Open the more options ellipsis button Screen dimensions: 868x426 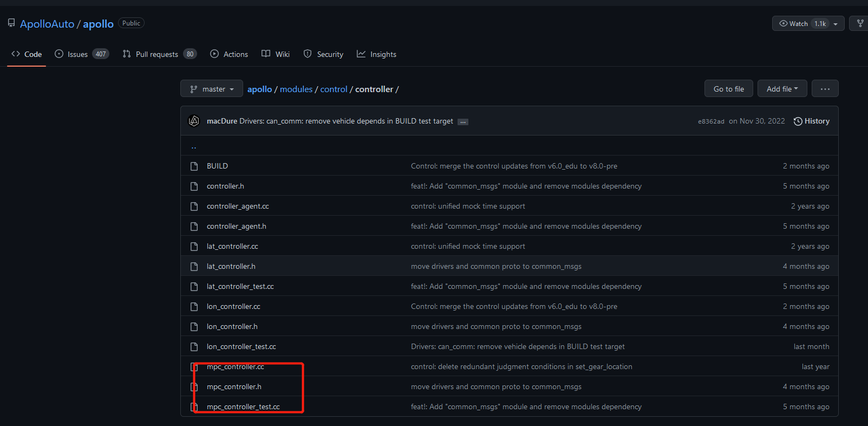point(825,88)
